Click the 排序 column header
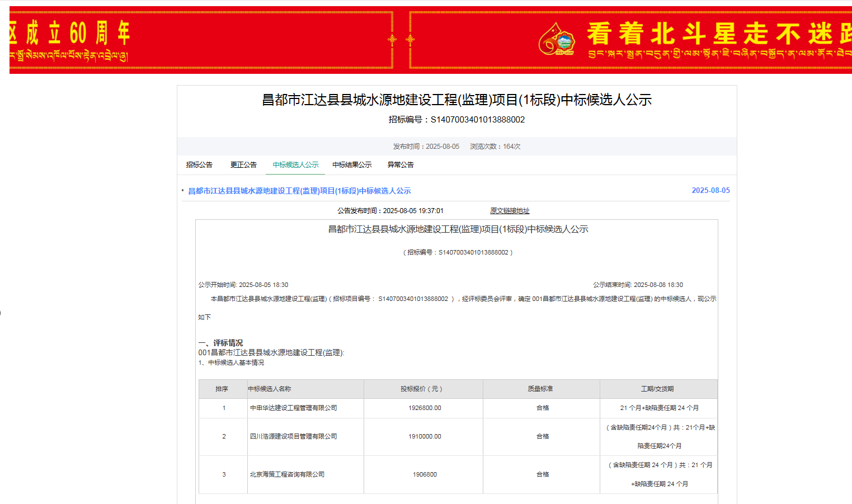Image resolution: width=852 pixels, height=504 pixels. (222, 389)
